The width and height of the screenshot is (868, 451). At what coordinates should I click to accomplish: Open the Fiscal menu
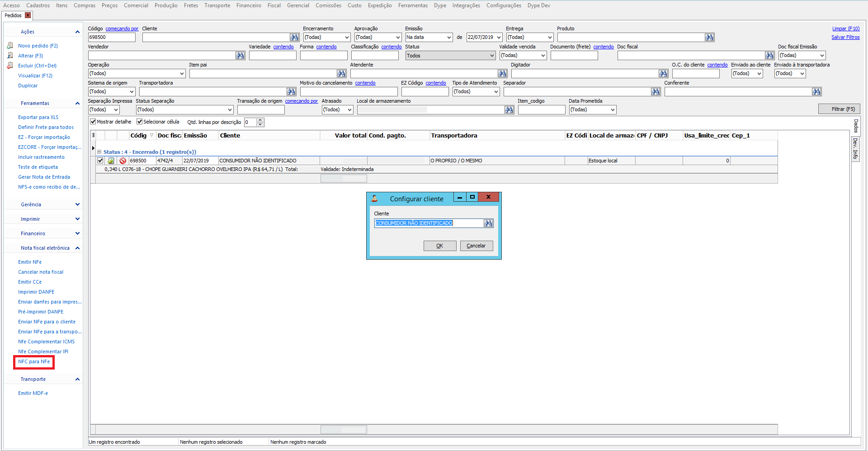click(x=274, y=5)
